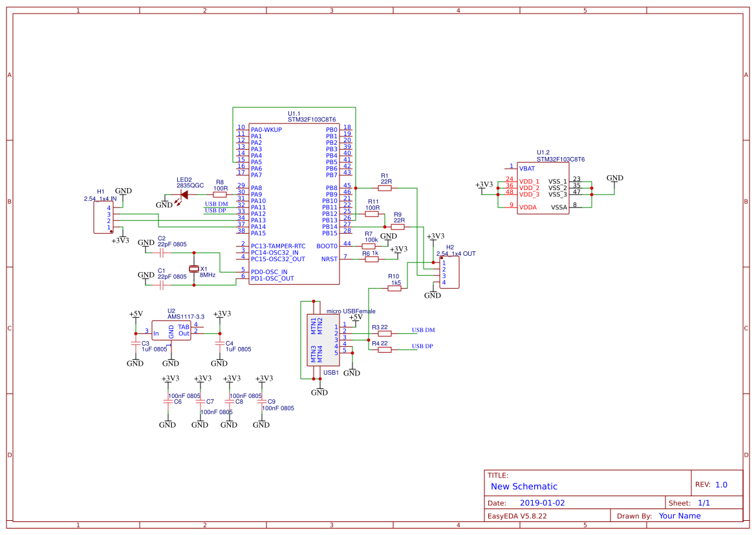
Task: Click the "PD0-OSC_IN" pin label
Action: pos(269,273)
